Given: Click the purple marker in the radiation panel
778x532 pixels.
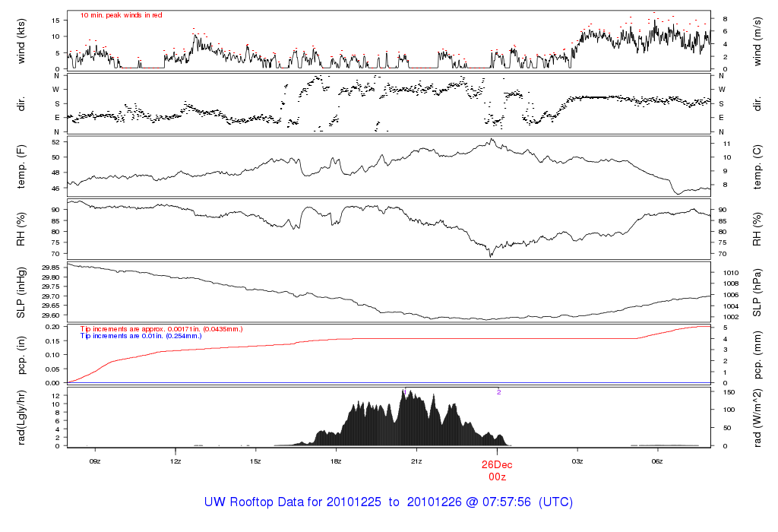Looking at the screenshot, I should 499,392.
